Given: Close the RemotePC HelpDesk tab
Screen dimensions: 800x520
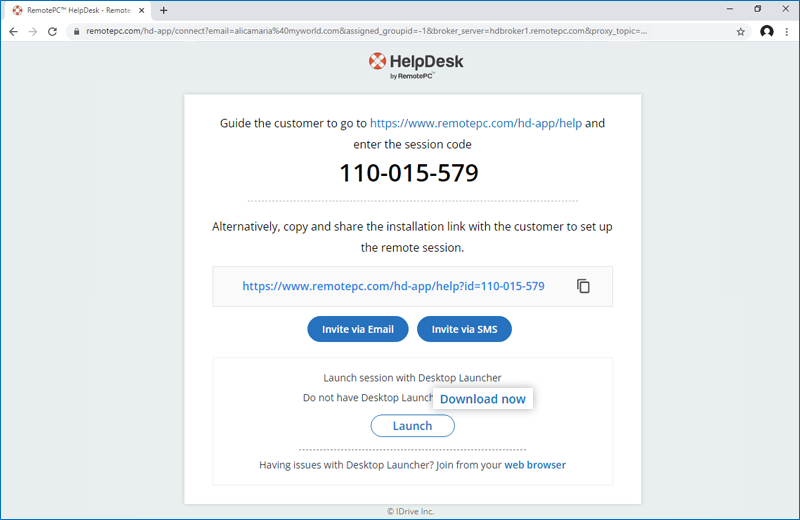Looking at the screenshot, I should 142,10.
